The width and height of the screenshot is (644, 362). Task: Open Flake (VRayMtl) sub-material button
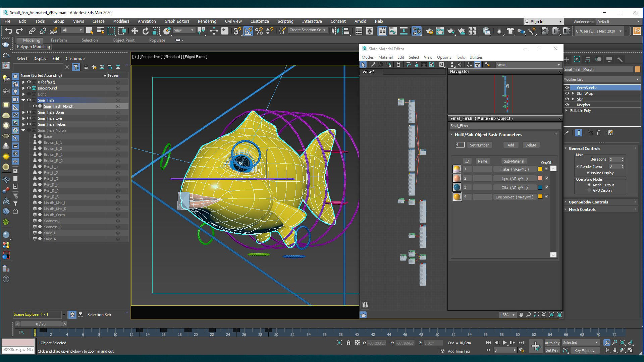[514, 169]
